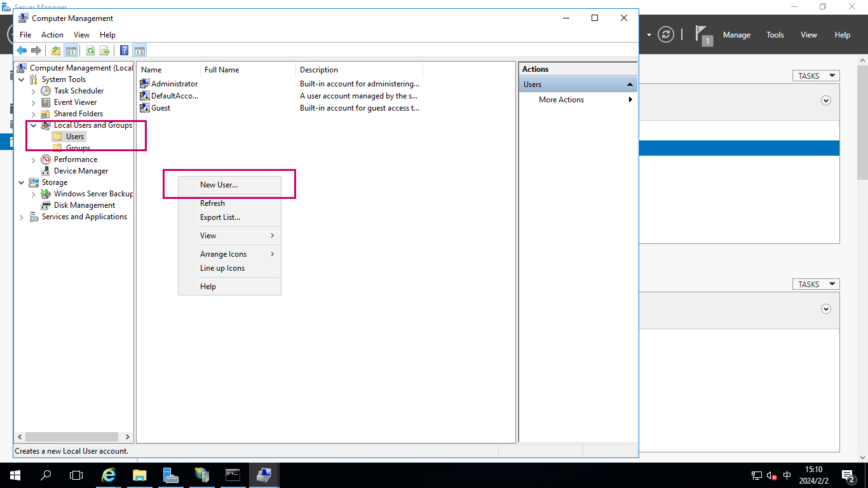Click the tree pane horizontal scrollbar
868x488 pixels.
click(x=72, y=437)
